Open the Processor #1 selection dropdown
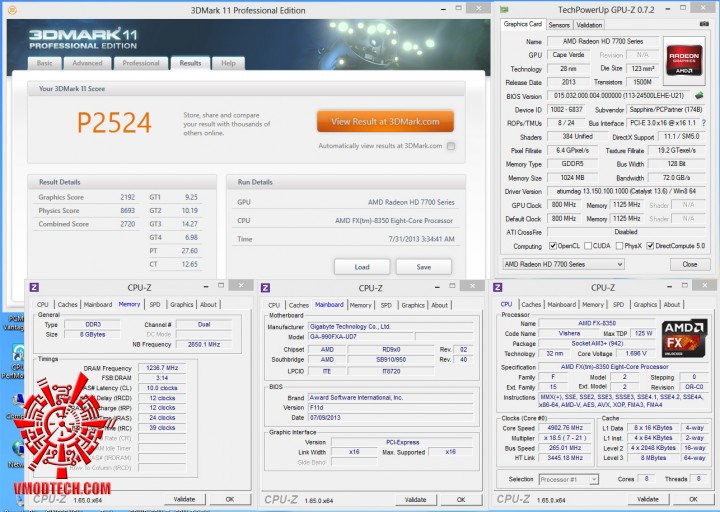The image size is (720, 512). tap(568, 479)
